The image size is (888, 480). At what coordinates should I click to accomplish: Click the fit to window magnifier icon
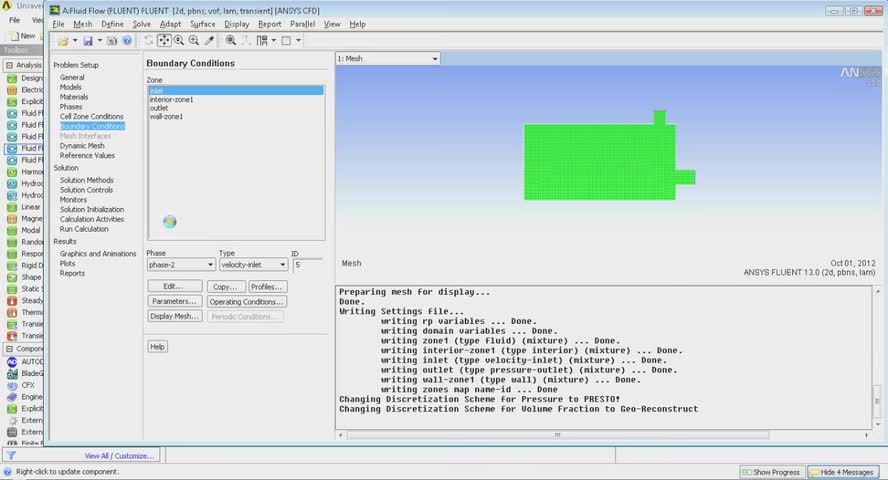(x=230, y=40)
